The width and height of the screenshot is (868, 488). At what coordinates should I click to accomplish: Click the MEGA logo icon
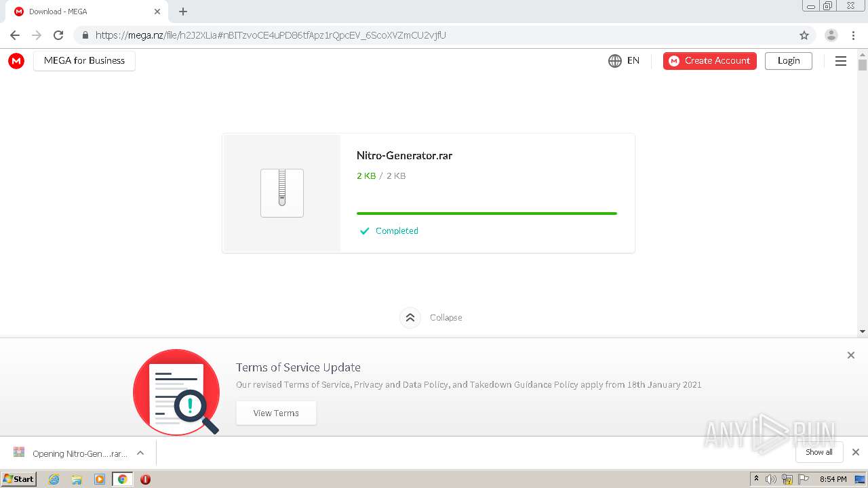coord(16,61)
